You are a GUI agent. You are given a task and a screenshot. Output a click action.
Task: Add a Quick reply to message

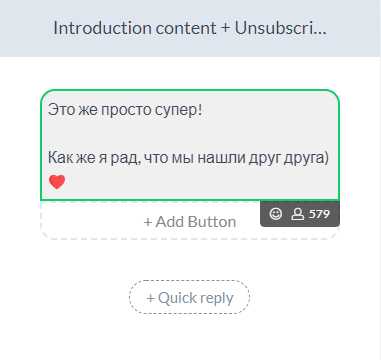(x=189, y=297)
